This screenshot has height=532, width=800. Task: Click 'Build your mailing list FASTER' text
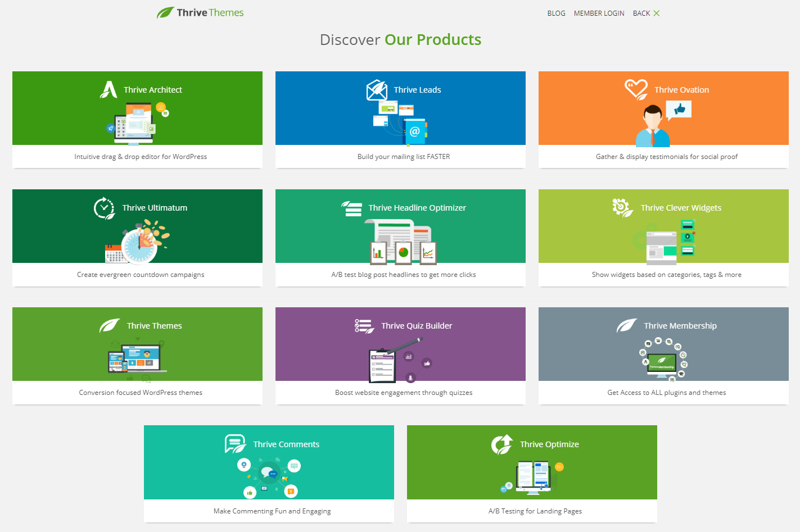[x=404, y=157]
